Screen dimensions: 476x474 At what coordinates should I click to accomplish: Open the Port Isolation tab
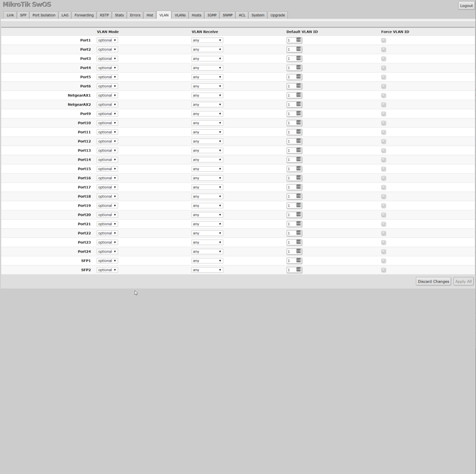tap(44, 15)
